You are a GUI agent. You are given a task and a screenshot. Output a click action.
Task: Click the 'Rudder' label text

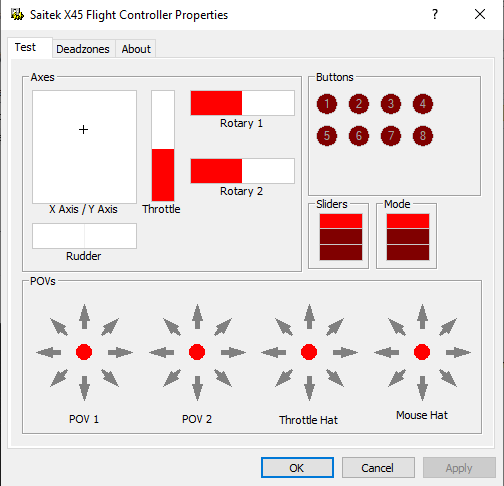point(83,256)
